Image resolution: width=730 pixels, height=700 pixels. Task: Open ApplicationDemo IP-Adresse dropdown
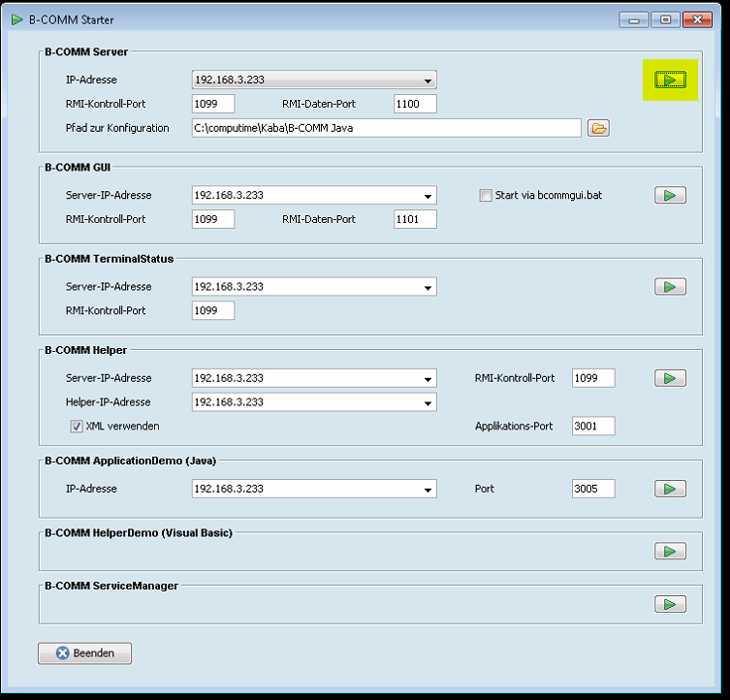pos(314,489)
